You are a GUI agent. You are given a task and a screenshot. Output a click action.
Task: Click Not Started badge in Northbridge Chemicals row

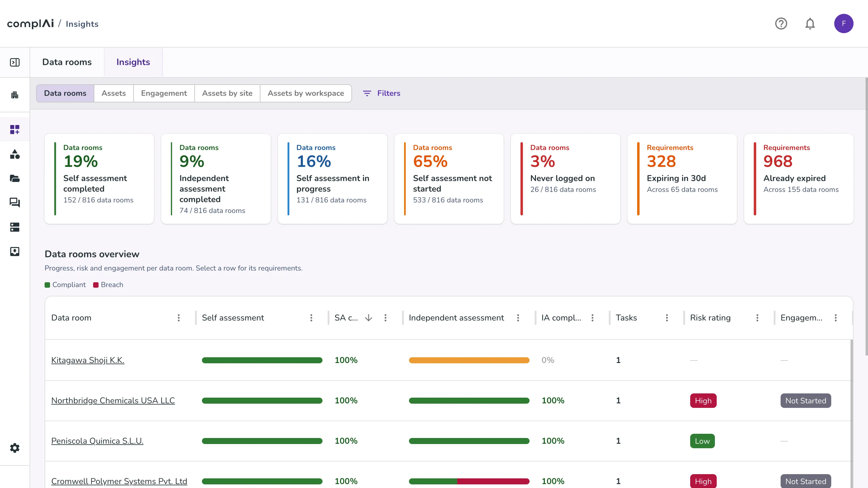[806, 401]
